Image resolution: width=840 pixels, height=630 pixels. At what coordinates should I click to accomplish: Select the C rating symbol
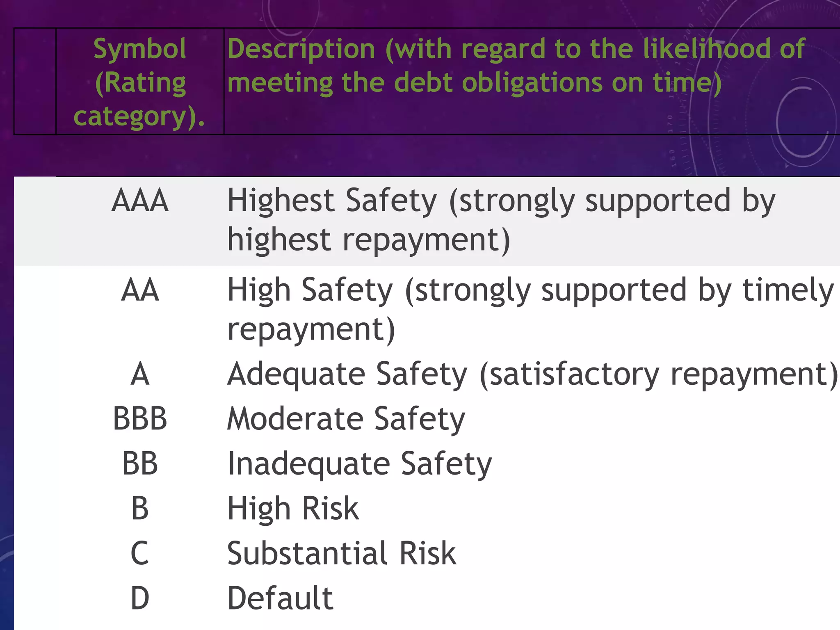140,553
